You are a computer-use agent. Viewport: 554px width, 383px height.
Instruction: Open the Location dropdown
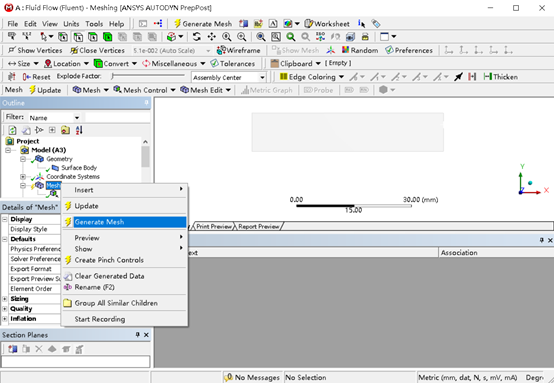point(66,64)
